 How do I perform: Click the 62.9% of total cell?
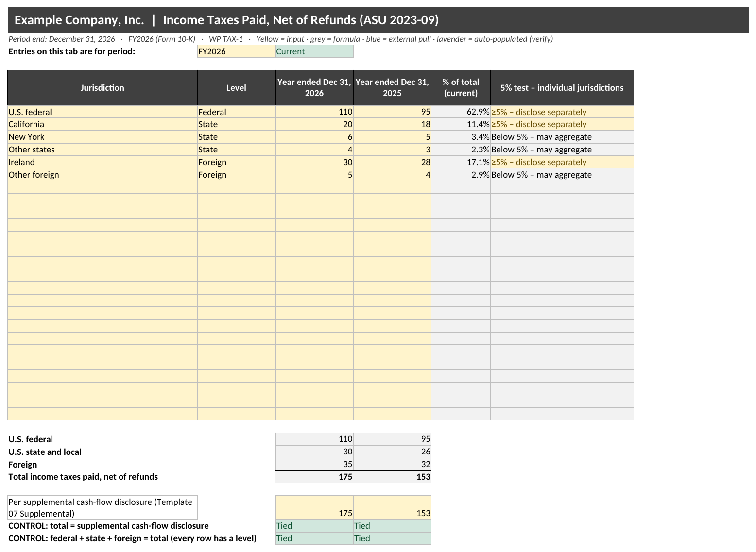[461, 112]
